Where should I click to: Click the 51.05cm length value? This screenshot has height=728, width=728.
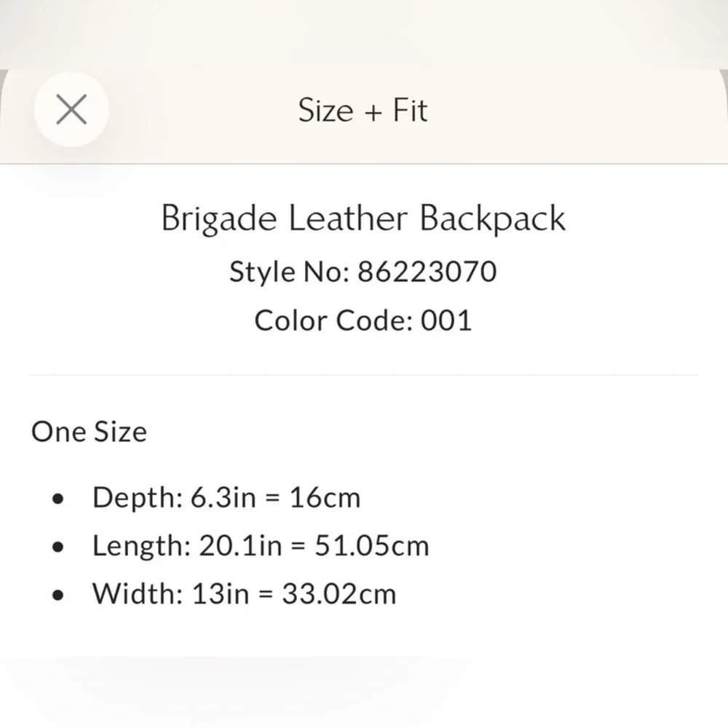pyautogui.click(x=372, y=545)
